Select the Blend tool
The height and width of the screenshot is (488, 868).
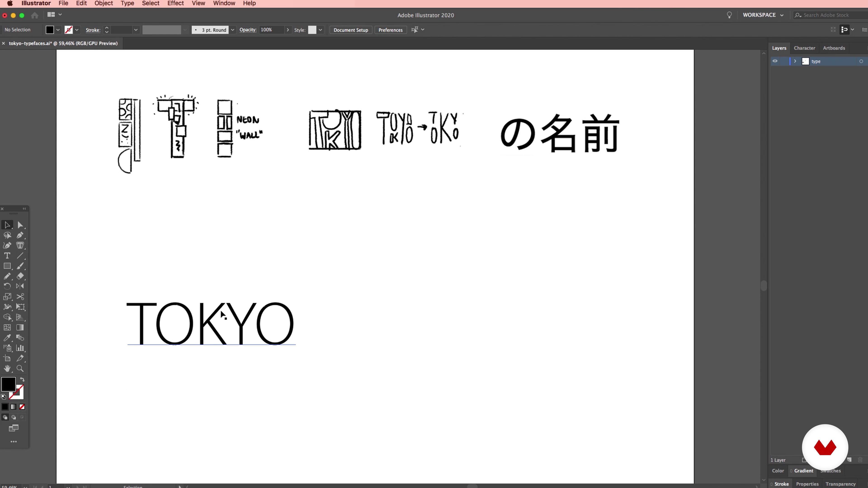[20, 338]
